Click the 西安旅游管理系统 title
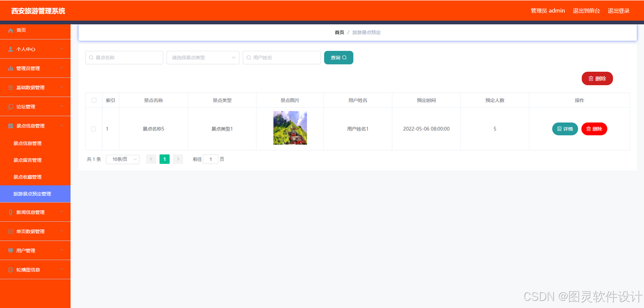Viewport: 644px width, 308px height. (x=38, y=11)
